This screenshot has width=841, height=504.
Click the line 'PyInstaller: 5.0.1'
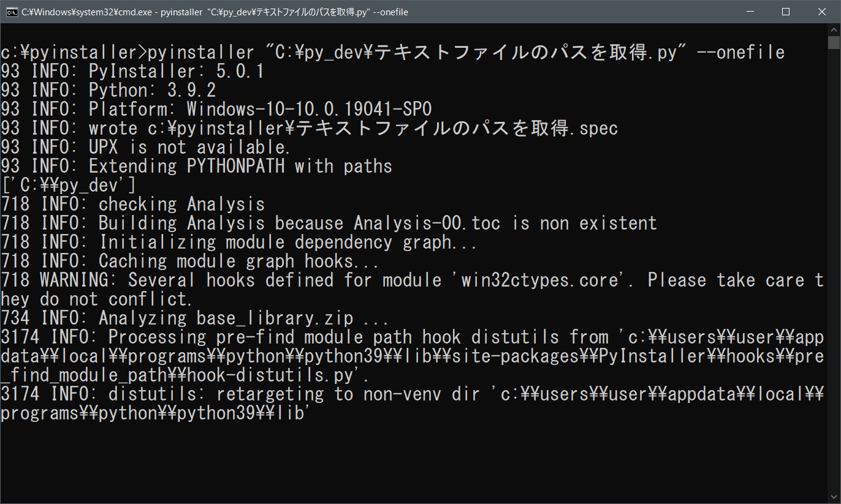pyautogui.click(x=132, y=71)
